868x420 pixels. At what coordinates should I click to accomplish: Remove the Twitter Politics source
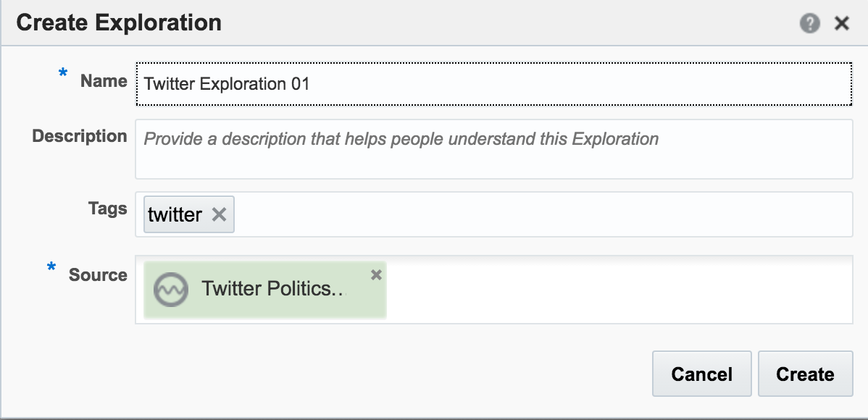(375, 274)
